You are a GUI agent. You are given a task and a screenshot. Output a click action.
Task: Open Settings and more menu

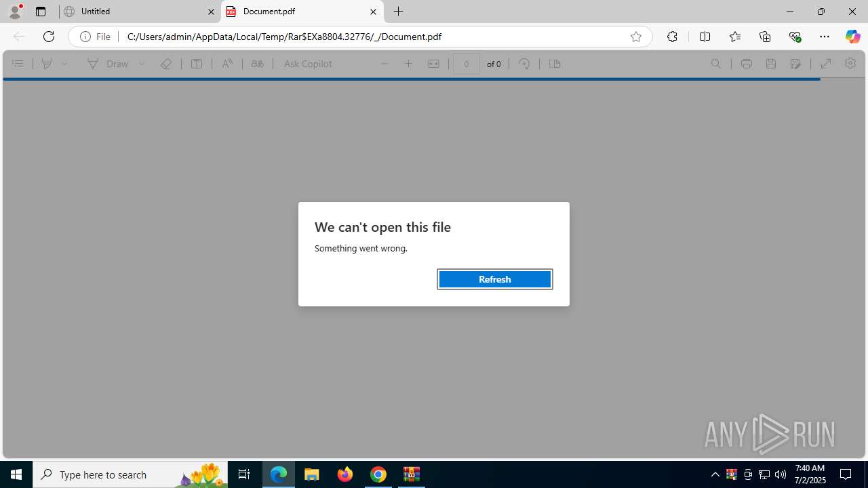pos(825,37)
